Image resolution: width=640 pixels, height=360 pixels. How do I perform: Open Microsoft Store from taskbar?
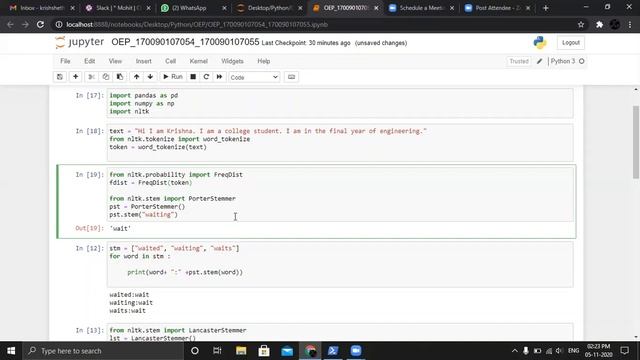[x=264, y=351]
